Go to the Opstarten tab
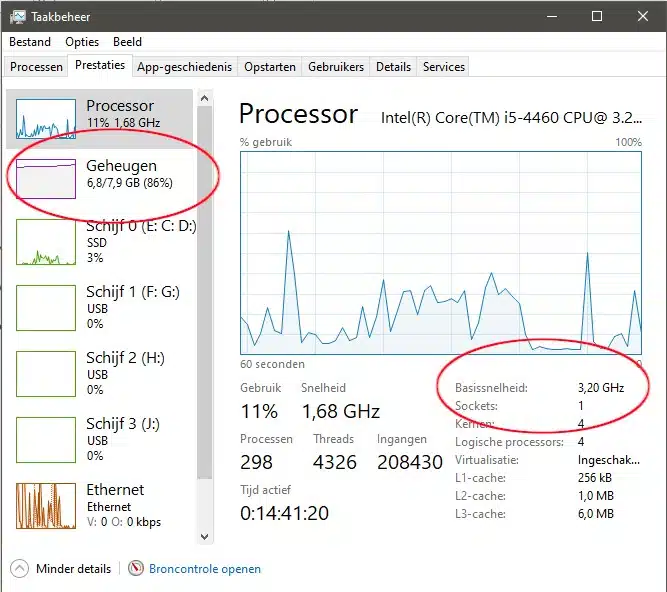The width and height of the screenshot is (667, 592). pyautogui.click(x=270, y=67)
